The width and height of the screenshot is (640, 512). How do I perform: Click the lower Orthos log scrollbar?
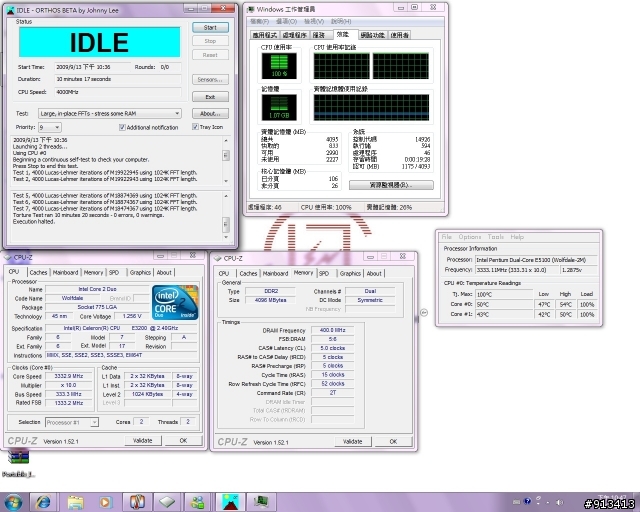tap(226, 217)
